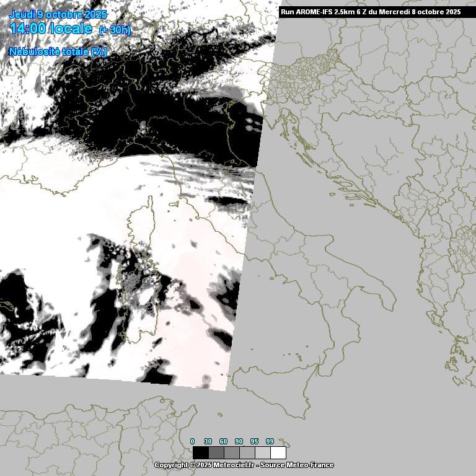The image size is (476, 476).
Task: Click the legend value label 95
Action: (254, 441)
